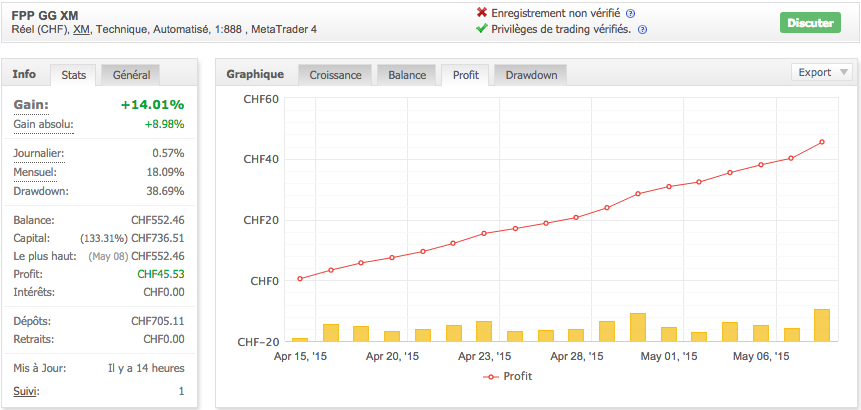This screenshot has width=861, height=410.
Task: Click the Mensuel stat label
Action: coord(35,172)
